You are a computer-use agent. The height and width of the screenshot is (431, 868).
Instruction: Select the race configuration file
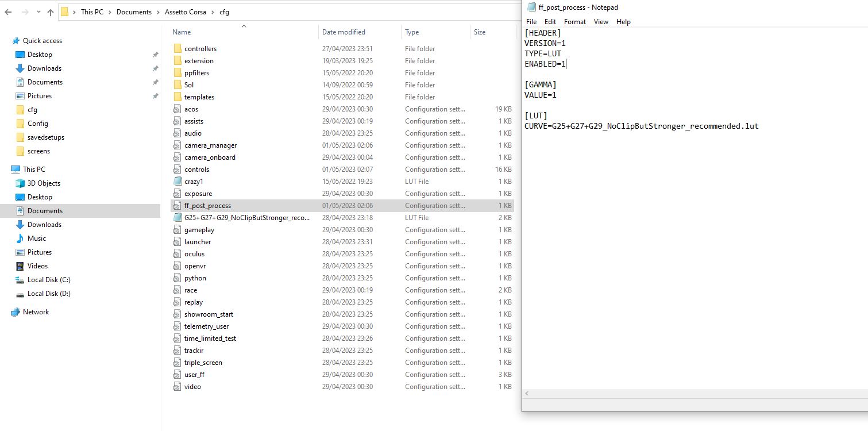tap(341, 290)
